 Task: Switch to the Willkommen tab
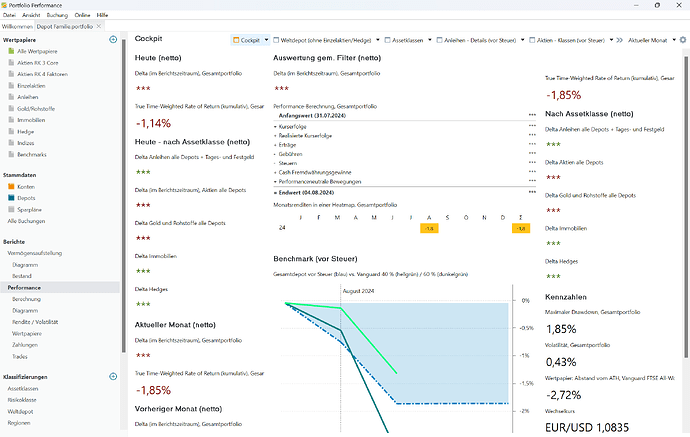click(x=17, y=26)
